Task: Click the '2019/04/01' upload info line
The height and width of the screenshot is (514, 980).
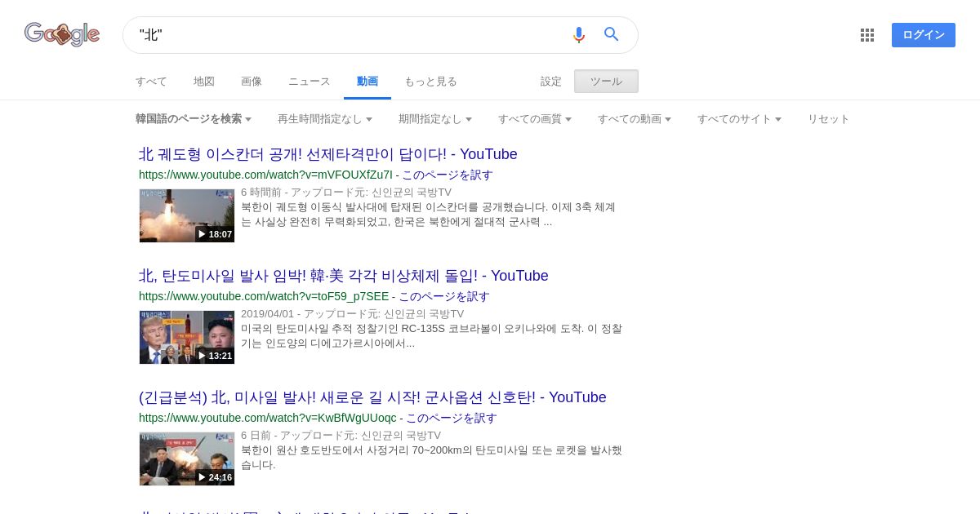Action: point(352,314)
